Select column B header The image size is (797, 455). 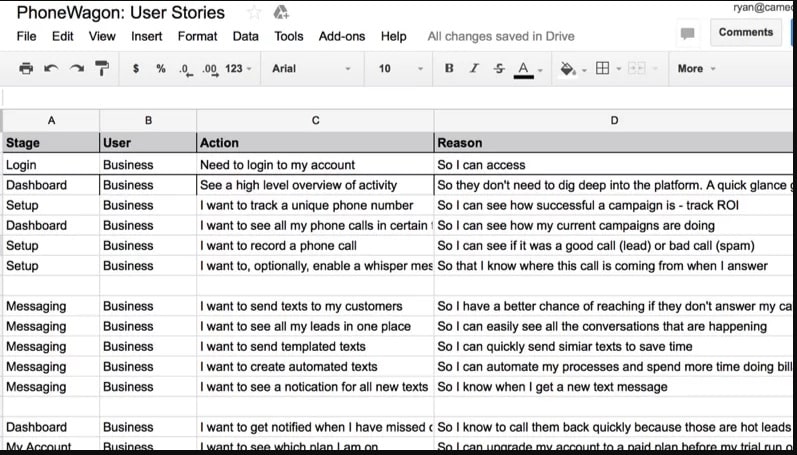(148, 120)
